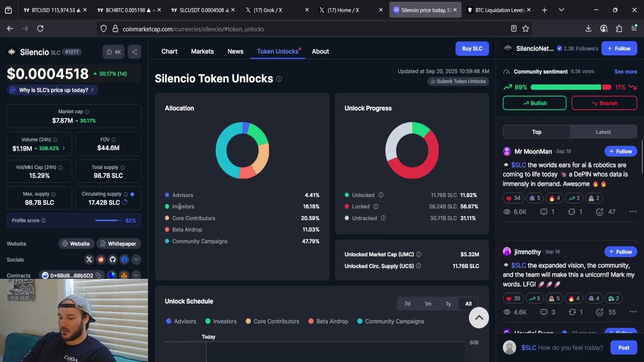Open the browser hamburger menu
The width and height of the screenshot is (644, 362).
point(634,29)
